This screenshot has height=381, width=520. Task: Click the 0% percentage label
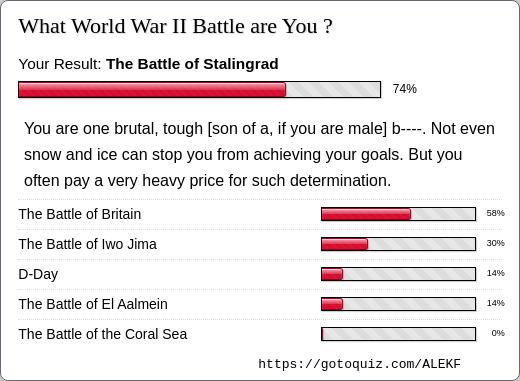click(498, 333)
